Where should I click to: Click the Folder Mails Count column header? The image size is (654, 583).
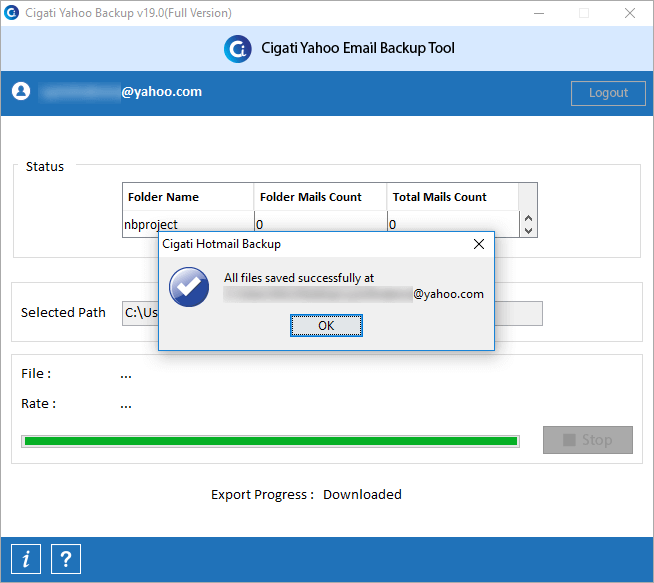click(x=320, y=197)
